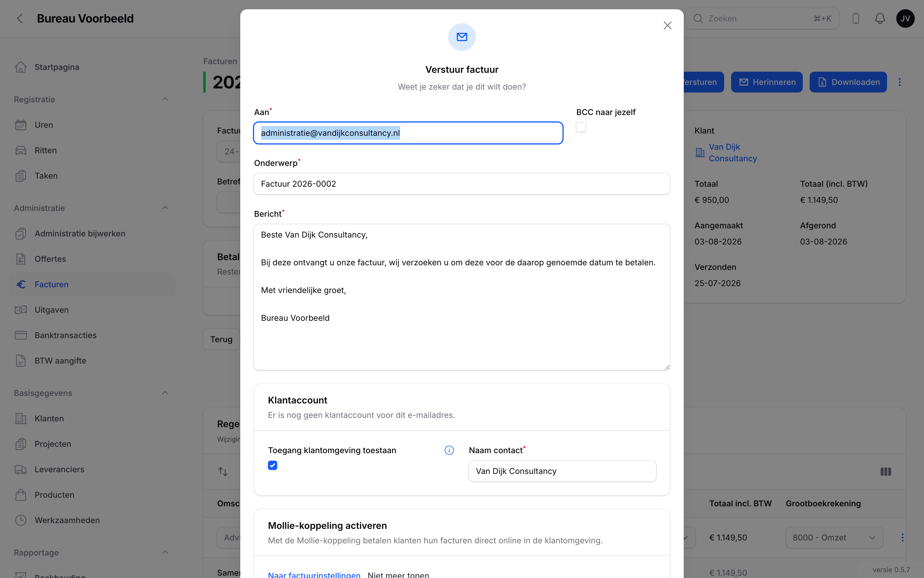Toggle column view icon in table header
Viewport: 924px width, 578px height.
[x=885, y=472]
